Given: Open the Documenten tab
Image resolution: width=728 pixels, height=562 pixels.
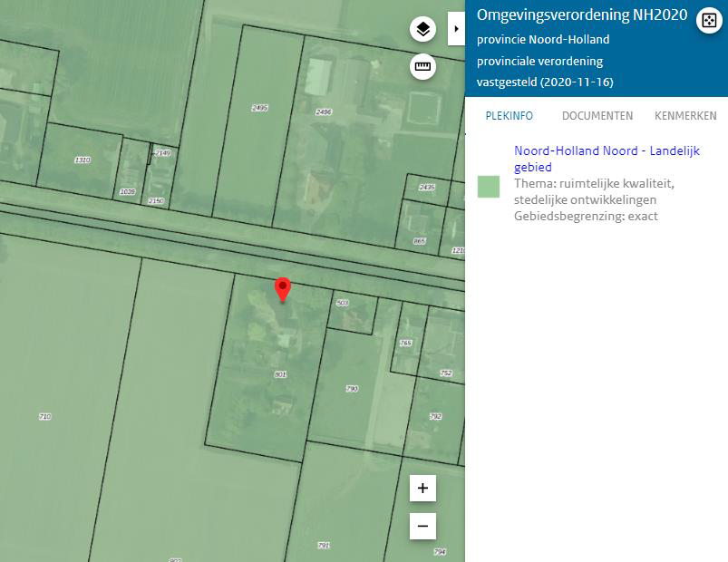Looking at the screenshot, I should [597, 116].
